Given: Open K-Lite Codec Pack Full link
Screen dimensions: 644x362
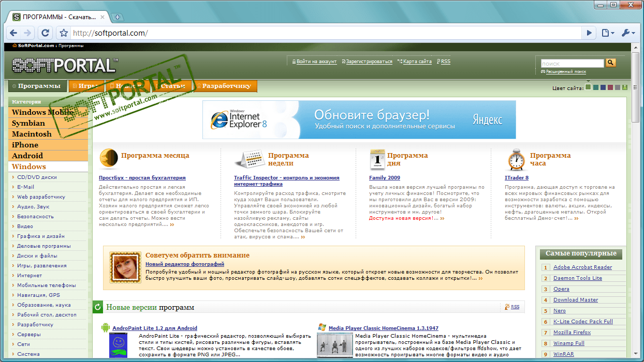Looking at the screenshot, I should (x=583, y=322).
